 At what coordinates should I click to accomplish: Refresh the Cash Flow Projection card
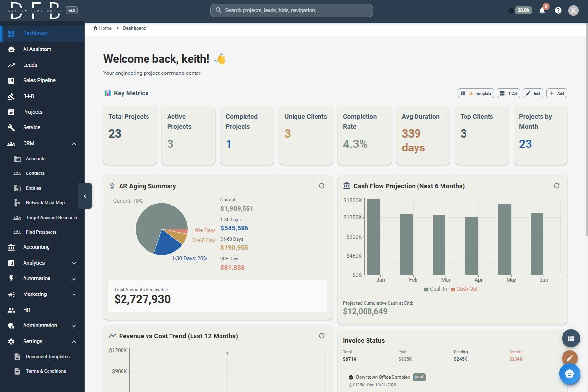pos(557,186)
